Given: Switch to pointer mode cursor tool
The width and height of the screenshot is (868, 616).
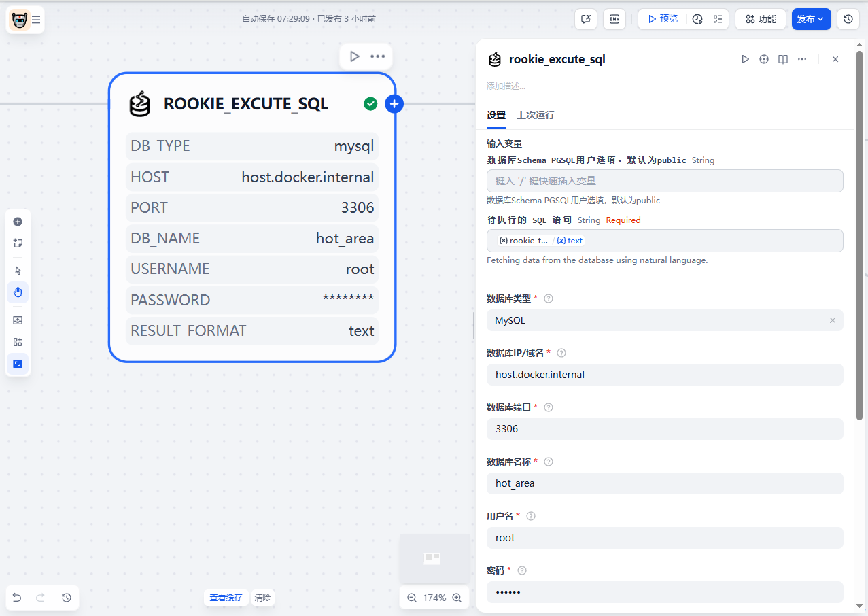Looking at the screenshot, I should 18,271.
